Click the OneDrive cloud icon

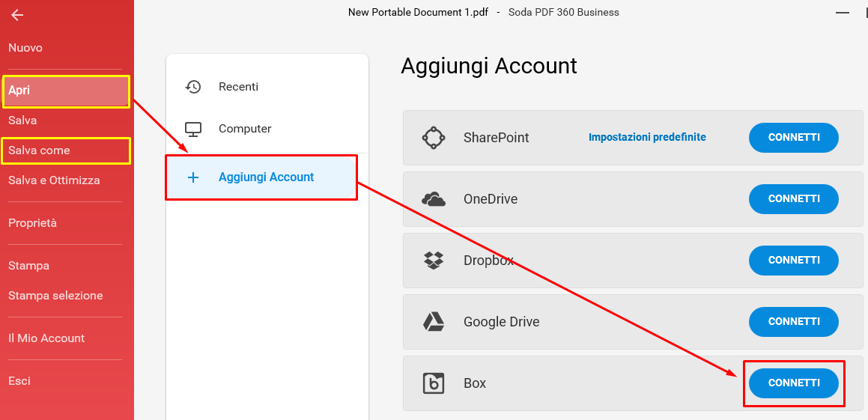point(434,199)
